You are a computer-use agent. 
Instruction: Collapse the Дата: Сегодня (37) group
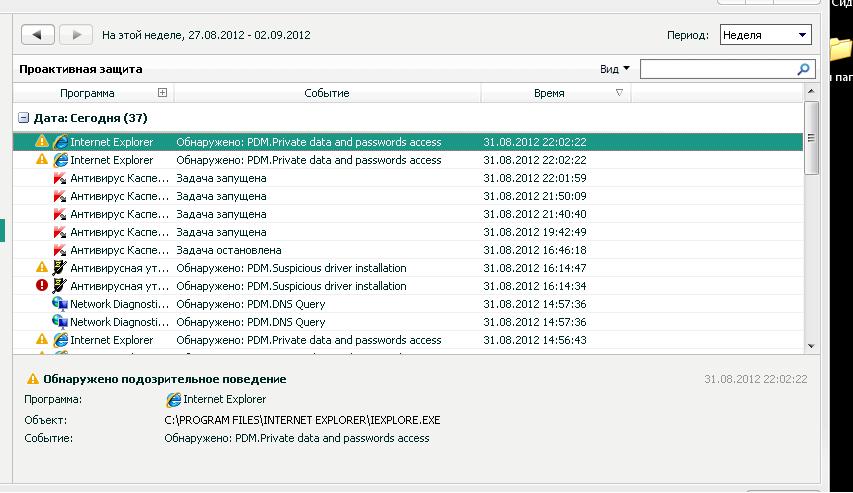click(23, 118)
